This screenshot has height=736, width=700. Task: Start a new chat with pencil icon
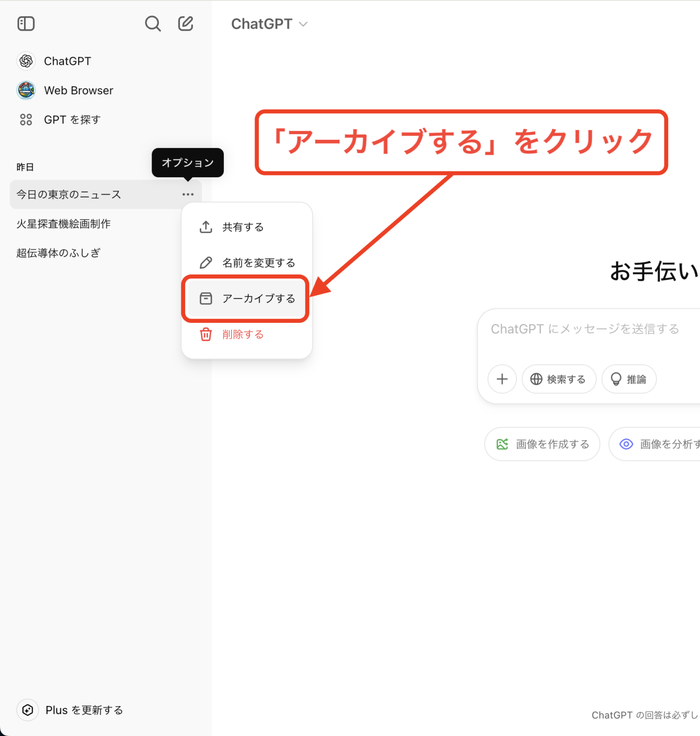pyautogui.click(x=186, y=23)
